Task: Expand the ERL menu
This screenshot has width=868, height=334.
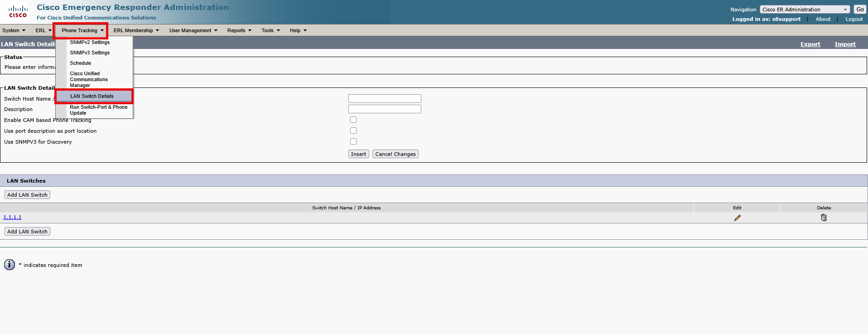Action: [43, 30]
